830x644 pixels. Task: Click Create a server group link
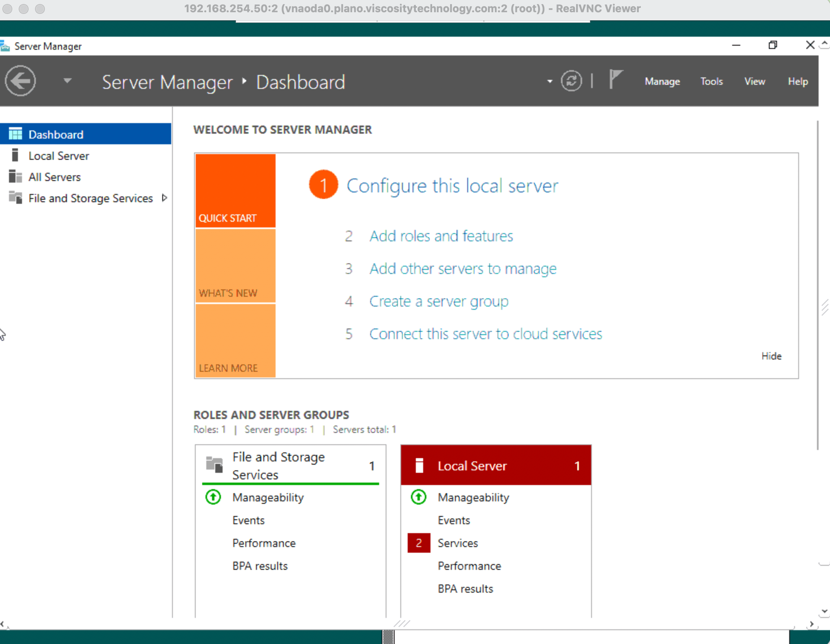coord(439,301)
